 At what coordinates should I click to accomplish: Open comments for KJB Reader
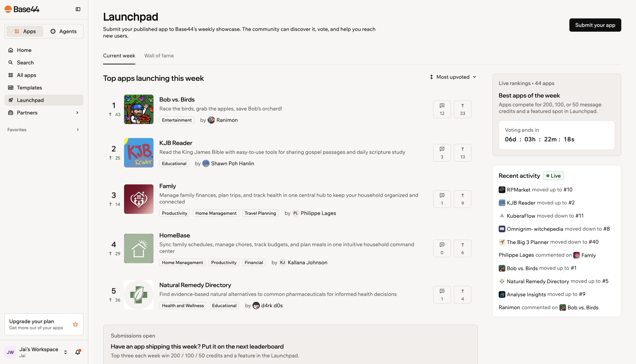[442, 153]
